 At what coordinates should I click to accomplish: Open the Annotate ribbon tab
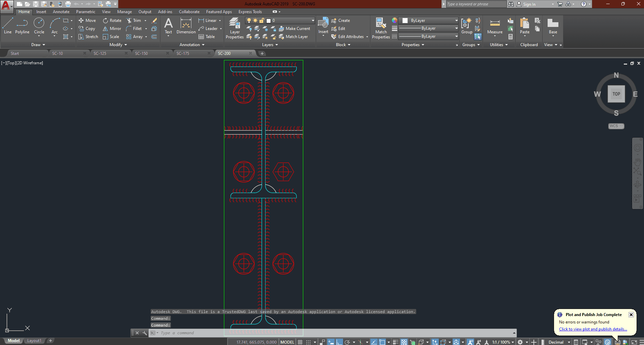[61, 12]
